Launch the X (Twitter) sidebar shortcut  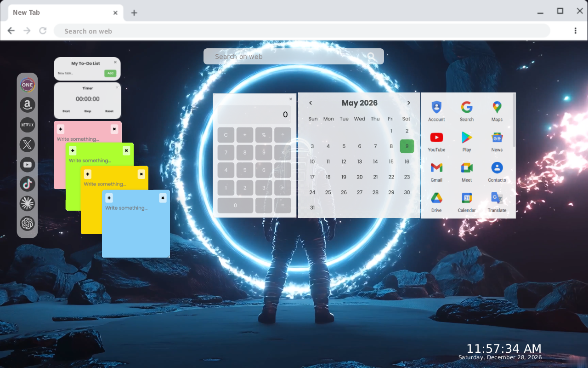(x=27, y=144)
